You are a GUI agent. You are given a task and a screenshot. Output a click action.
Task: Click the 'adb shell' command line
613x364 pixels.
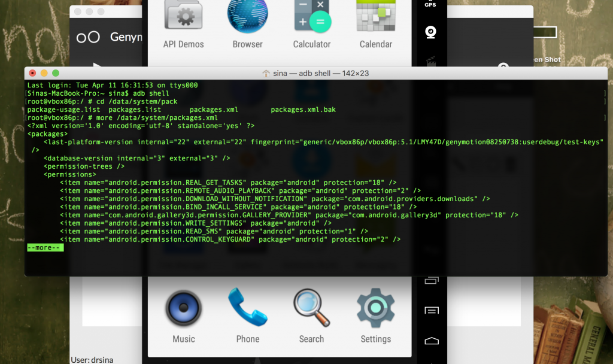tap(98, 93)
